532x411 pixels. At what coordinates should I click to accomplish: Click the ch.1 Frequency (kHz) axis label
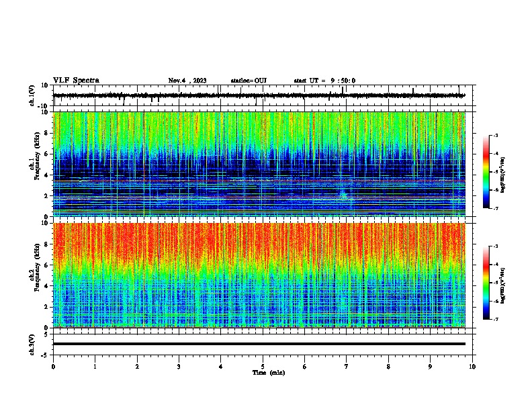click(x=35, y=156)
